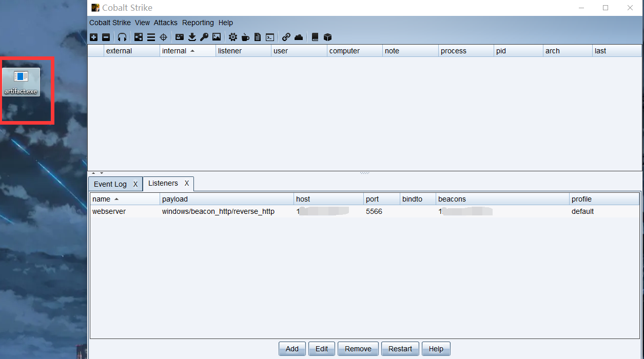Open Listeners via the headphones icon

[122, 37]
